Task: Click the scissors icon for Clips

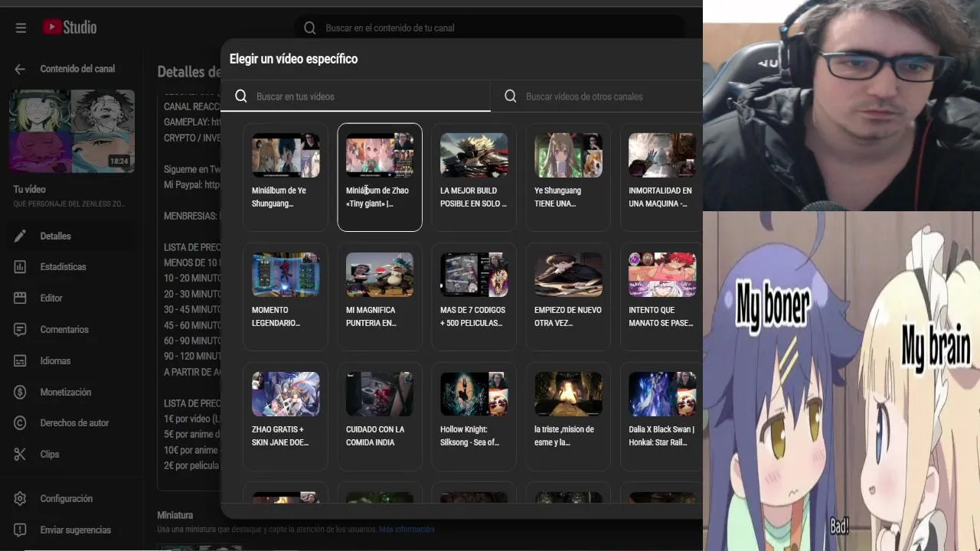Action: pos(21,455)
